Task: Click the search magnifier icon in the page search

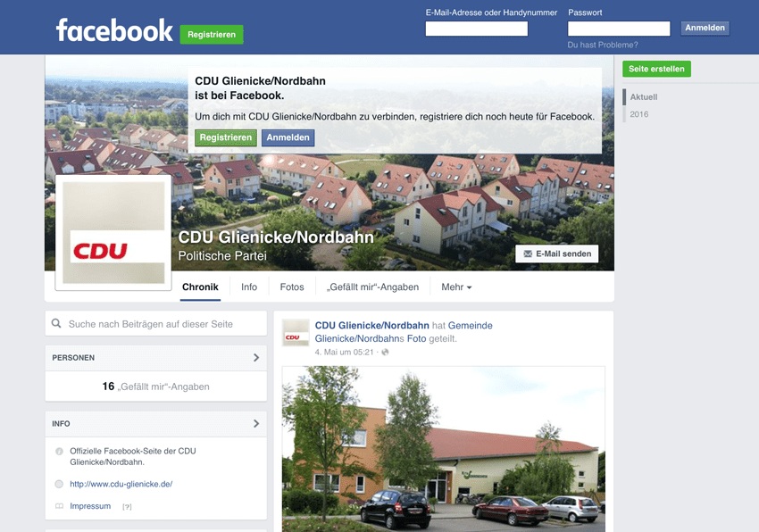Action: tap(56, 323)
